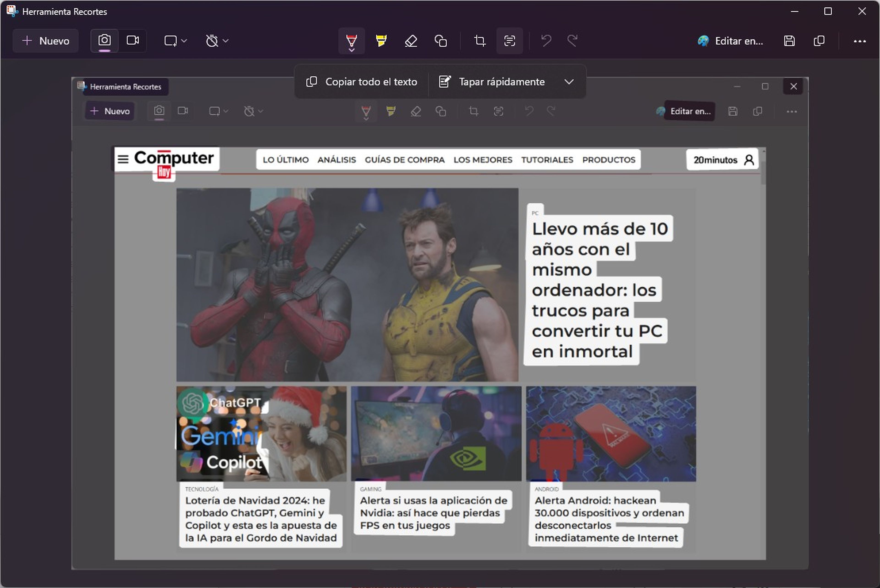This screenshot has width=880, height=588.
Task: Select the eraser tool
Action: point(411,41)
